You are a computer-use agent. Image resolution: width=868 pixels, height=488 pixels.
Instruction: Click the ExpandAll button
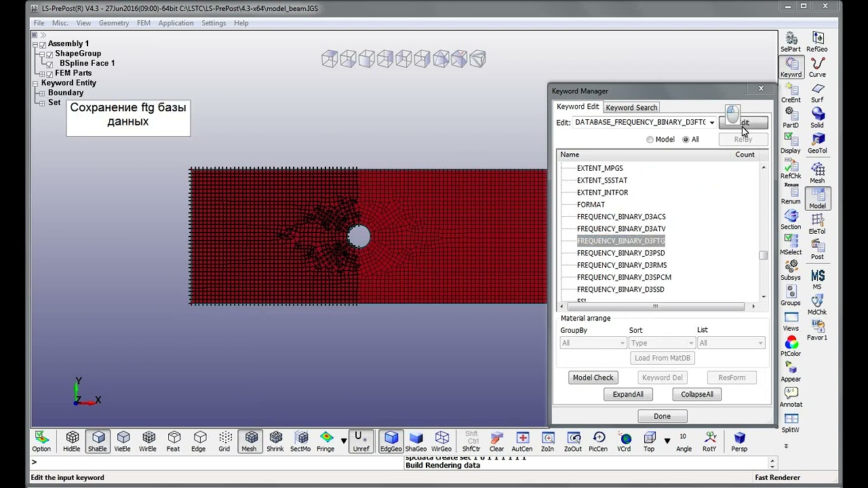coord(628,394)
